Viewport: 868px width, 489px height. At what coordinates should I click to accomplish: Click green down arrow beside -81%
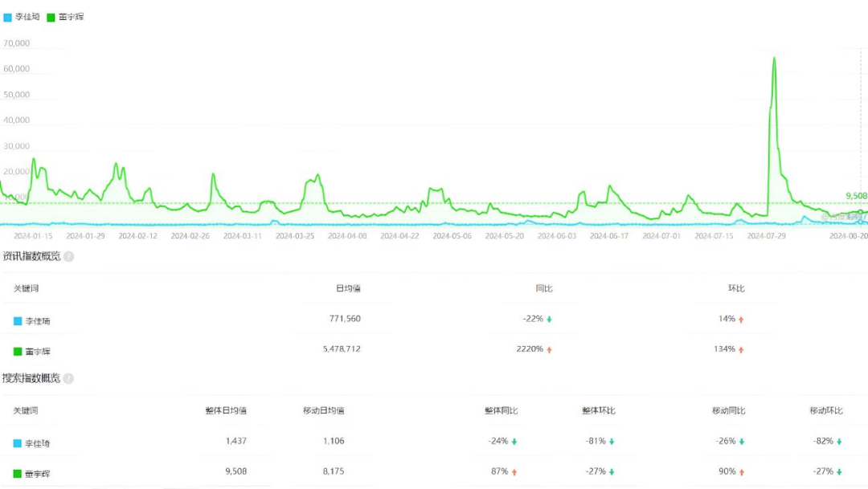point(612,442)
